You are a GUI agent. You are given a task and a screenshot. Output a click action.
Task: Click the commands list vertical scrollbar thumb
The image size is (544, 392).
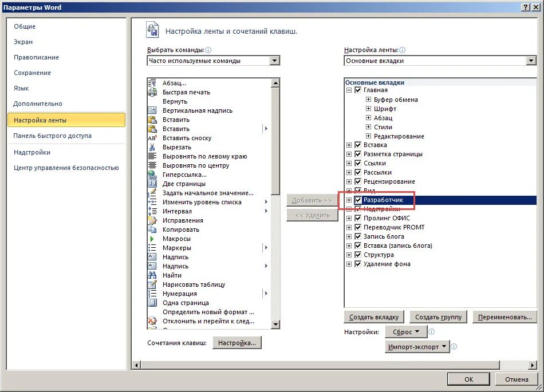pyautogui.click(x=275, y=141)
